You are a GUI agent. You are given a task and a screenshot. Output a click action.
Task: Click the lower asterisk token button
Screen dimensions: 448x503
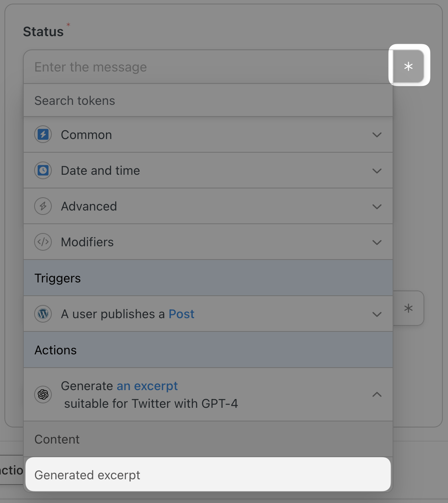point(409,308)
